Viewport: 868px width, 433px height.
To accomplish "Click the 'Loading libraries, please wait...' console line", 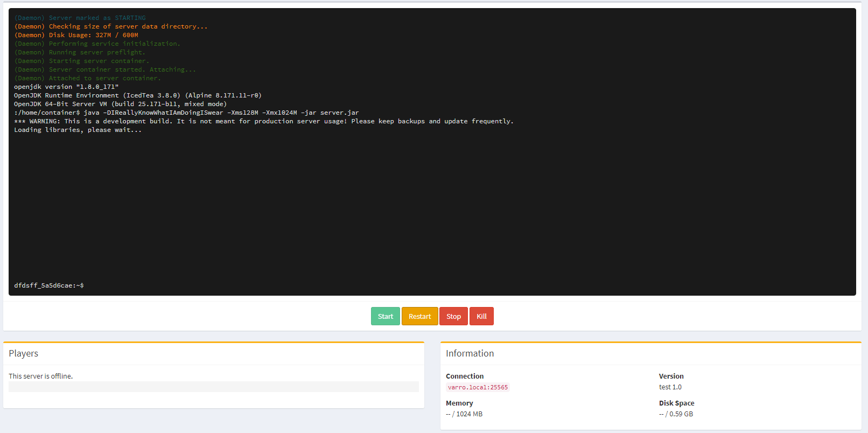I will (78, 130).
